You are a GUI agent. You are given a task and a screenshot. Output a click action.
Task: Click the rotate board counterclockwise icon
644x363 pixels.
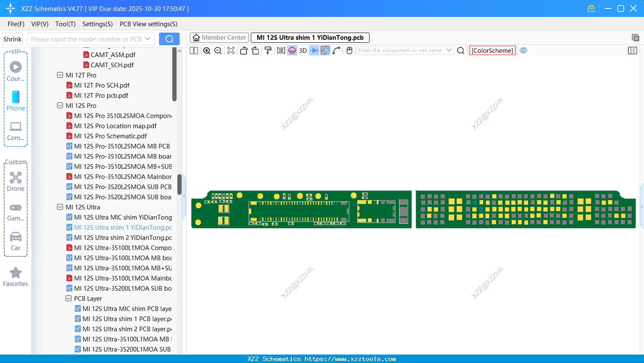click(x=244, y=50)
